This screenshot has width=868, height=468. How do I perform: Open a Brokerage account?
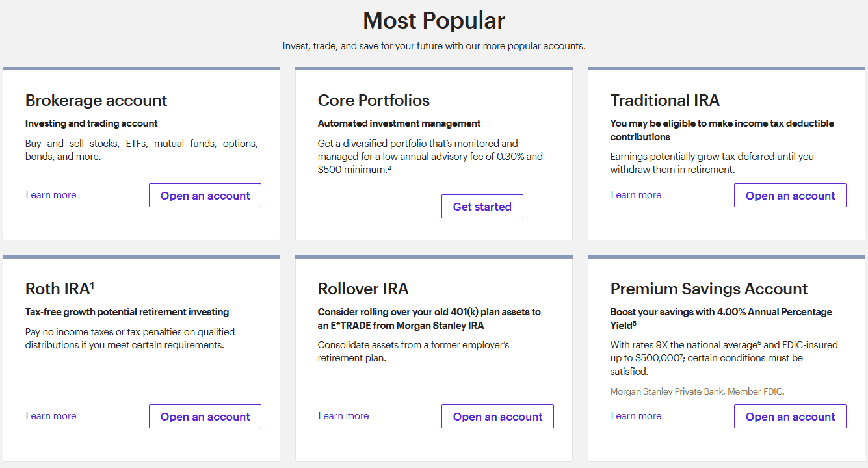click(x=205, y=195)
